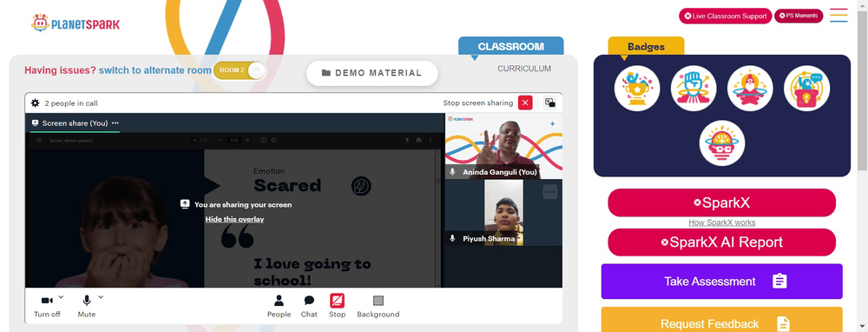Click the "2 people in call" text
Screen dimensions: 868x332
coord(71,103)
